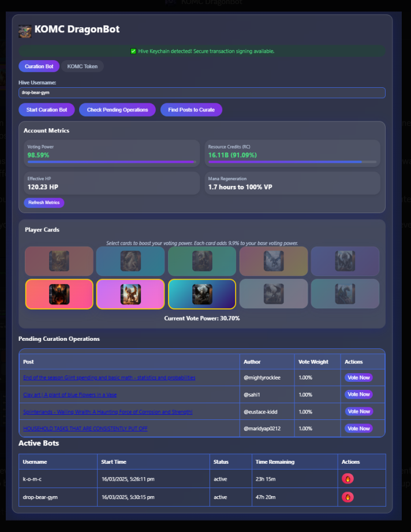The height and width of the screenshot is (532, 411).
Task: Click the 16/03/2025, 5:30:15 pm start time
Action: point(128,497)
